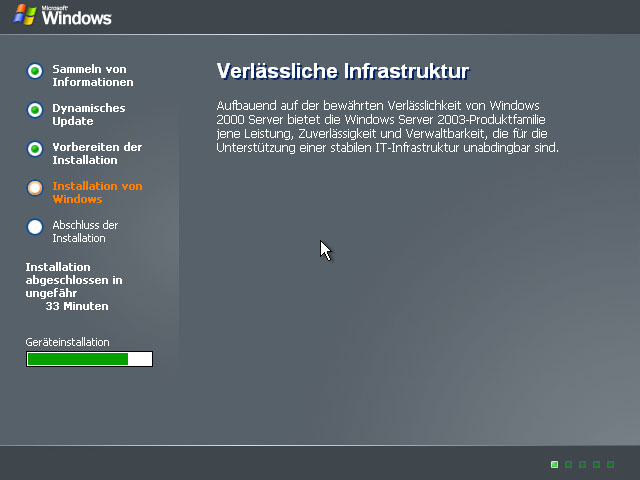This screenshot has width=640, height=480.
Task: Select the green bullet beside Dynamisches Update
Action: point(35,110)
